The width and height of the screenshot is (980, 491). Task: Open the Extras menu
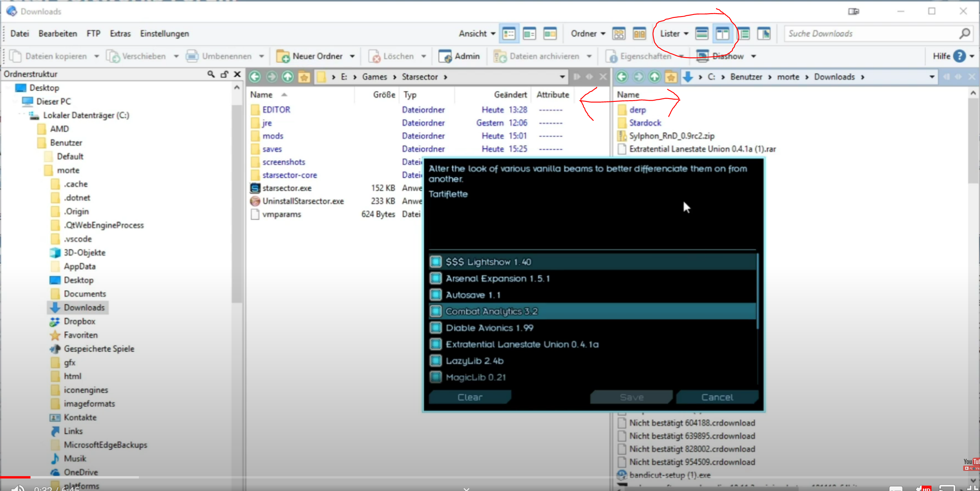(x=120, y=34)
